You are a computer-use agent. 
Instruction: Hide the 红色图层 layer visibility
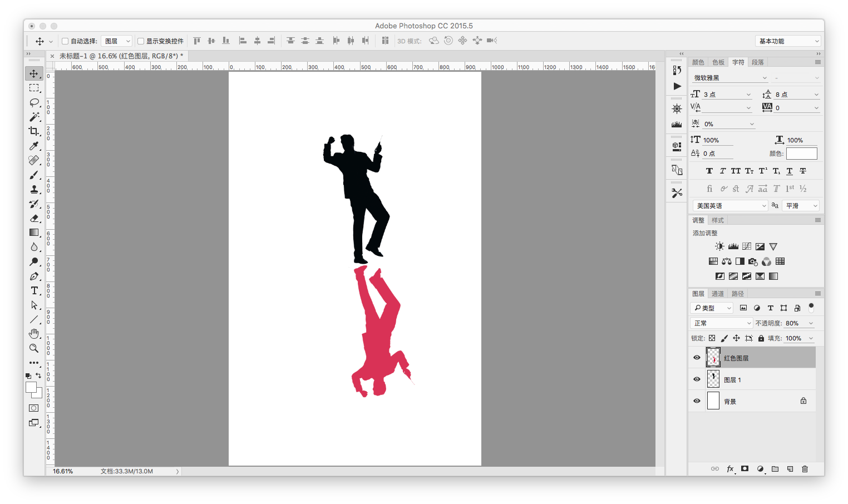(697, 358)
